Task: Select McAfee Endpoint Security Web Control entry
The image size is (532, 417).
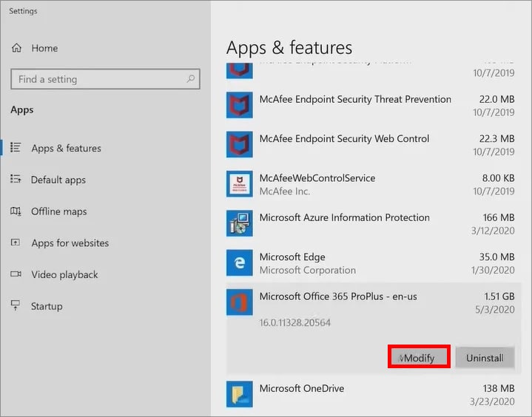Action: (344, 139)
